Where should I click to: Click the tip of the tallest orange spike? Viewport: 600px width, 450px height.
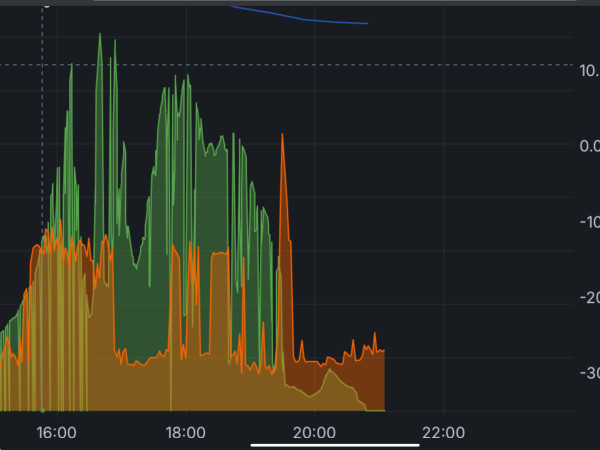(x=283, y=135)
